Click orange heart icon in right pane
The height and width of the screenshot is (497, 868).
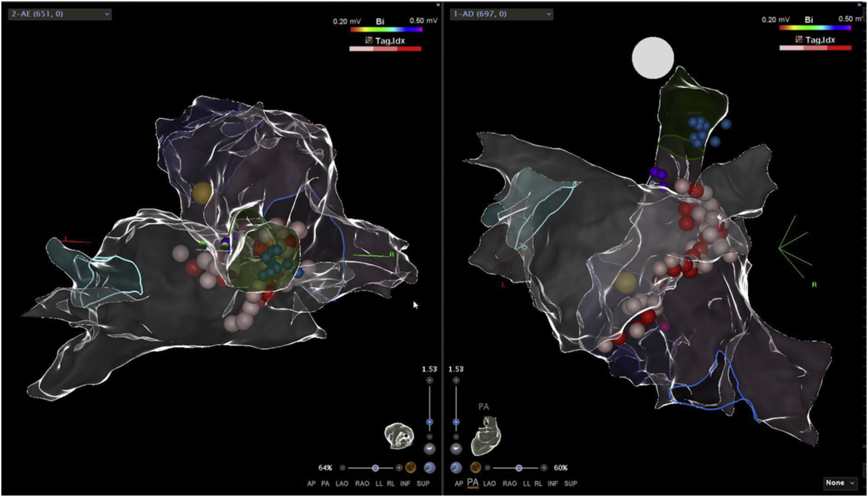click(x=475, y=468)
